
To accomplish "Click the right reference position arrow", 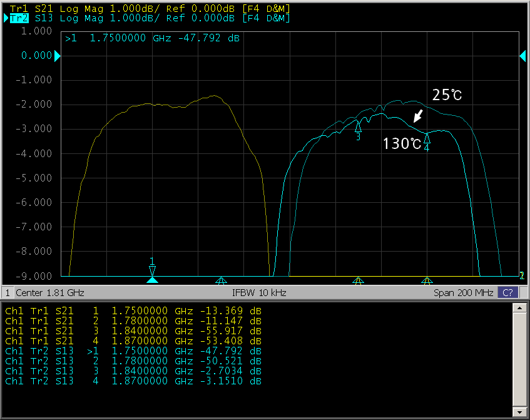I will point(522,56).
